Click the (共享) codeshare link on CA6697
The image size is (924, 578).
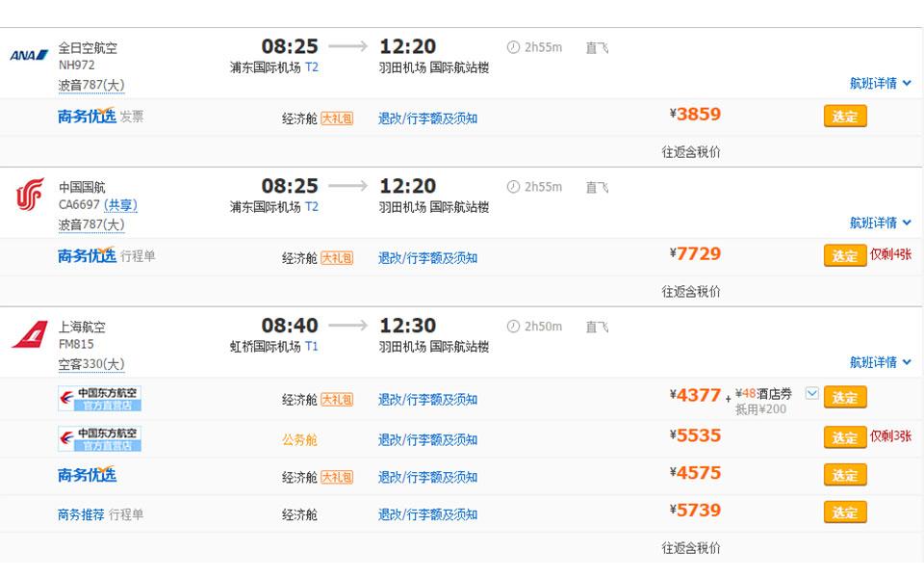121,204
